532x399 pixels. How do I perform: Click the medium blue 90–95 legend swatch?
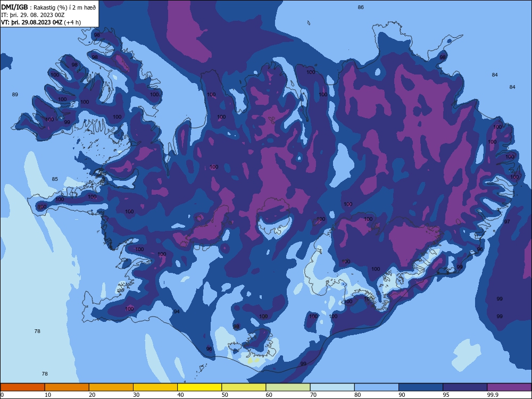[421, 387]
